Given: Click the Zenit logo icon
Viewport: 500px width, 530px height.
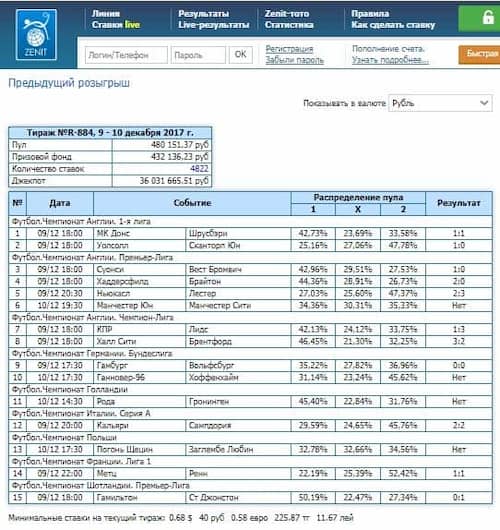Looking at the screenshot, I should point(36,34).
